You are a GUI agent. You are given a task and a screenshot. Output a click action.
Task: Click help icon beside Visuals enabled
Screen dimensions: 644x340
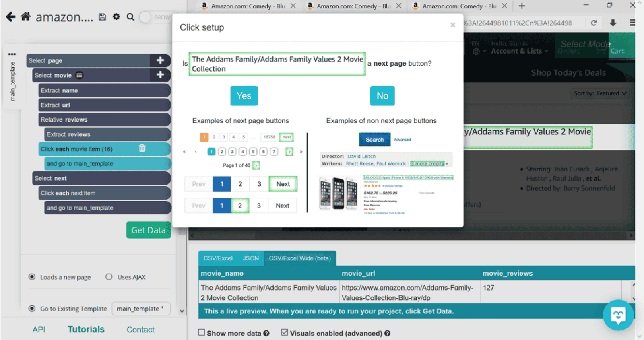pyautogui.click(x=387, y=333)
